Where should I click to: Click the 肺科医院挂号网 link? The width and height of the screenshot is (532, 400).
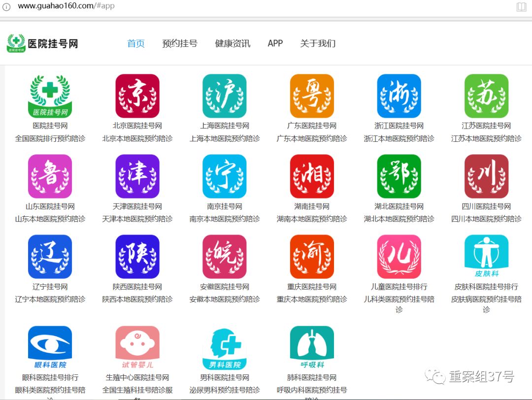pyautogui.click(x=312, y=377)
